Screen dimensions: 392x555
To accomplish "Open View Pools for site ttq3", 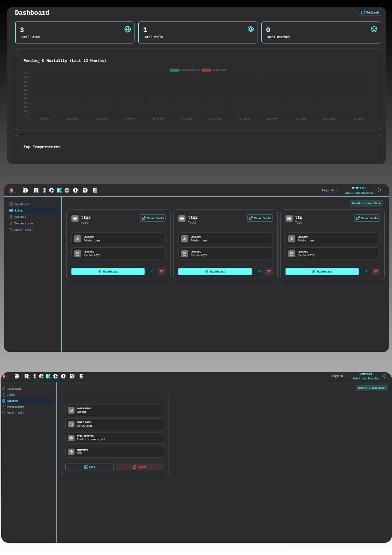I will click(153, 218).
